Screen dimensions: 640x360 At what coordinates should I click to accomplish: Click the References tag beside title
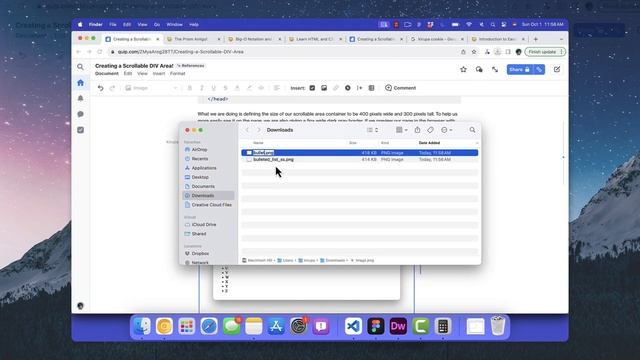point(190,66)
